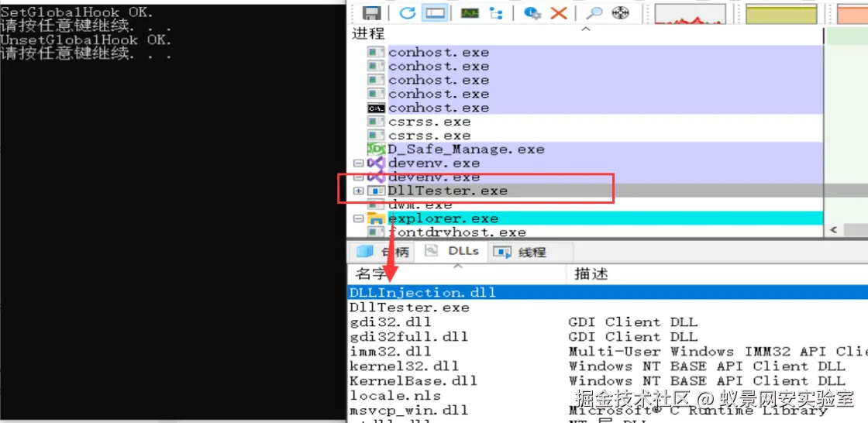Open the orange physical memory graph
This screenshot has height=423, width=868.
click(x=852, y=14)
